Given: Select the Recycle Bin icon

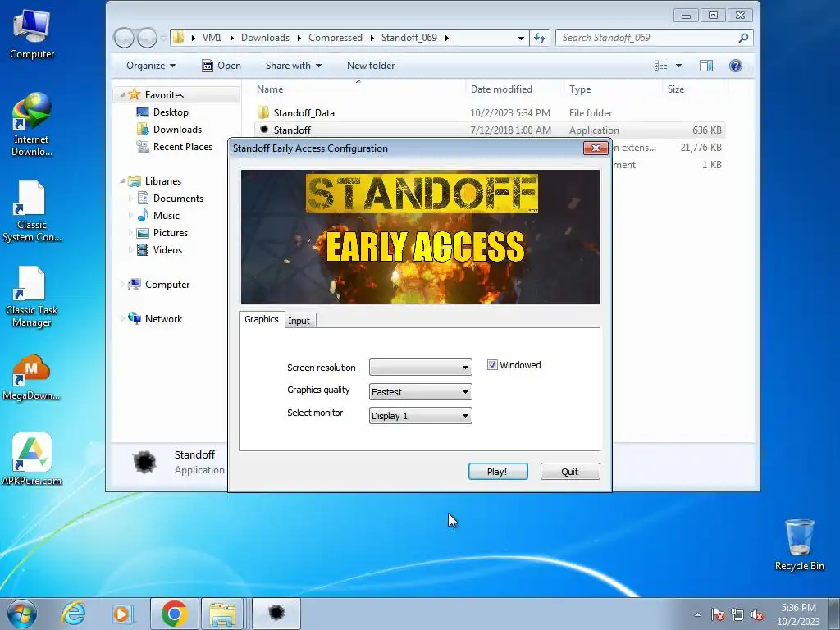Looking at the screenshot, I should 799,545.
